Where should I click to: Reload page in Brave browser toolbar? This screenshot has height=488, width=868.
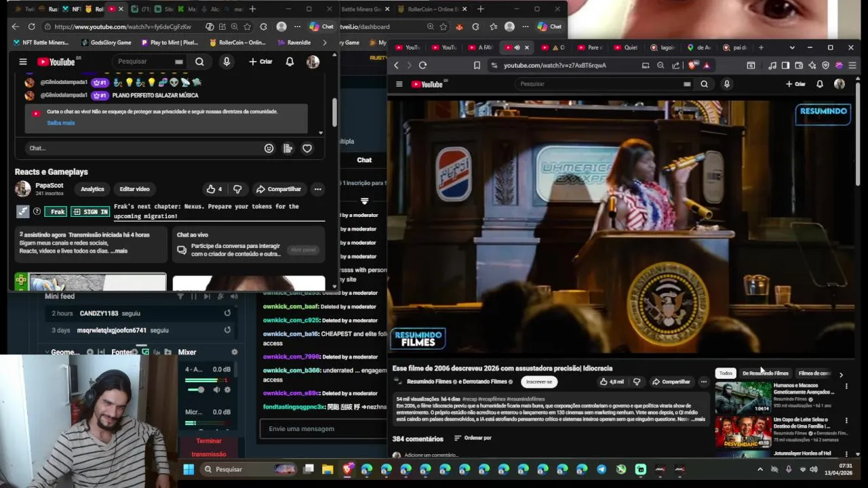point(422,65)
